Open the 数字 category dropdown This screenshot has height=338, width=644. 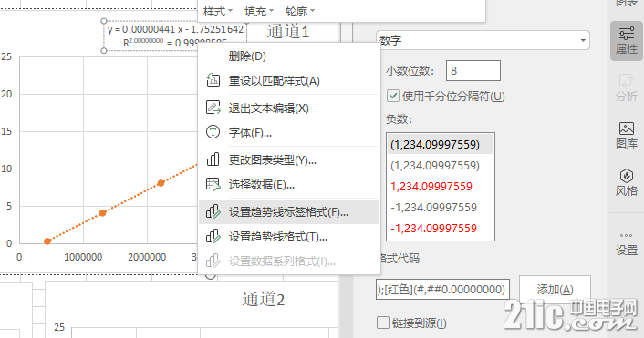tap(483, 40)
